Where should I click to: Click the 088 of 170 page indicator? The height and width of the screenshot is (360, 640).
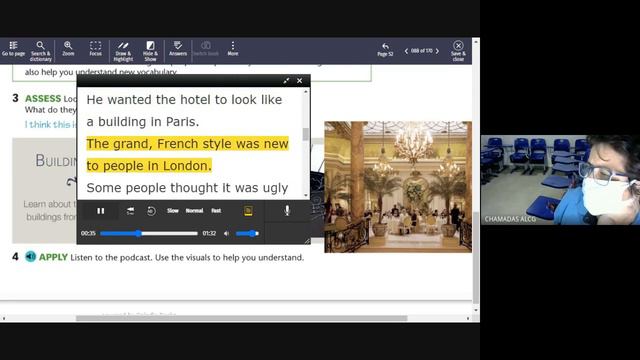pos(422,51)
